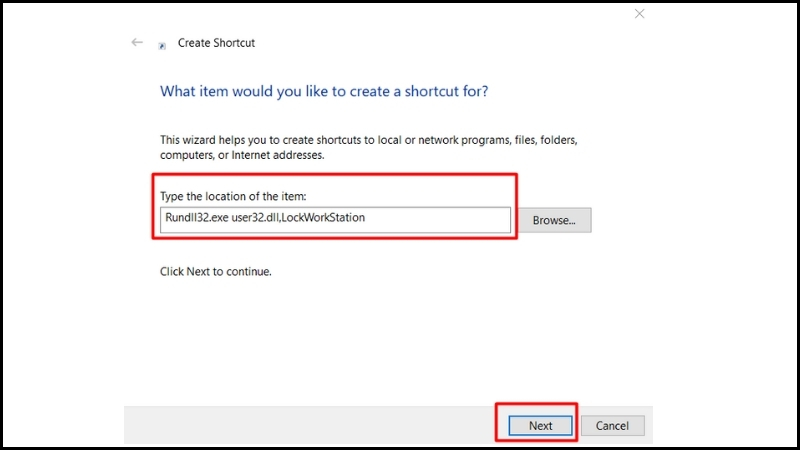Click the Browse... button

point(555,220)
